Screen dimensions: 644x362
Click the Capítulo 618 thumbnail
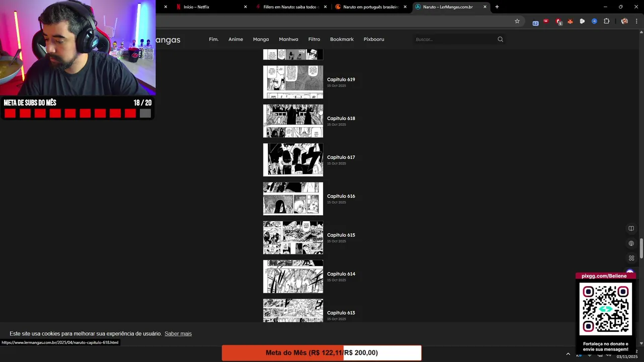click(x=293, y=121)
